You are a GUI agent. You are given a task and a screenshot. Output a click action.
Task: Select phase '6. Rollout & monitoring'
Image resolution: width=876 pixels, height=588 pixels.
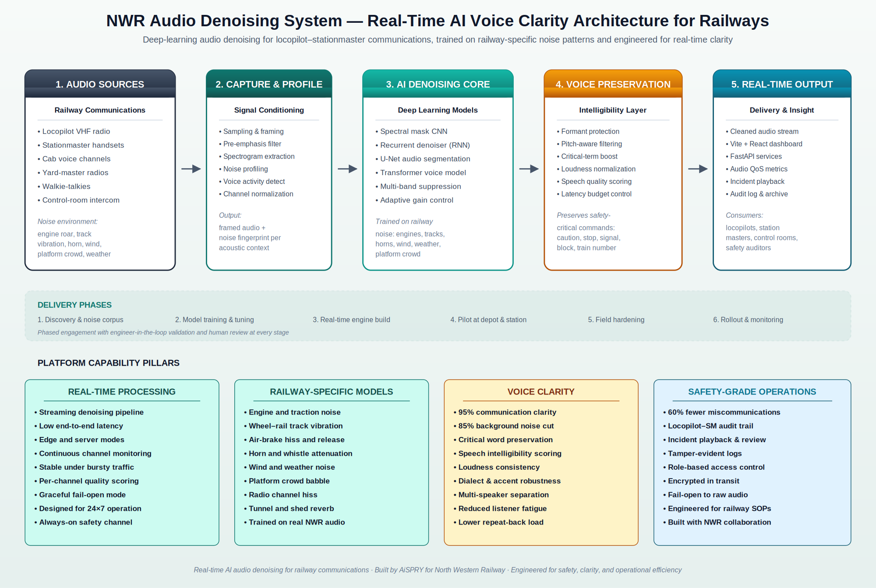(x=748, y=320)
